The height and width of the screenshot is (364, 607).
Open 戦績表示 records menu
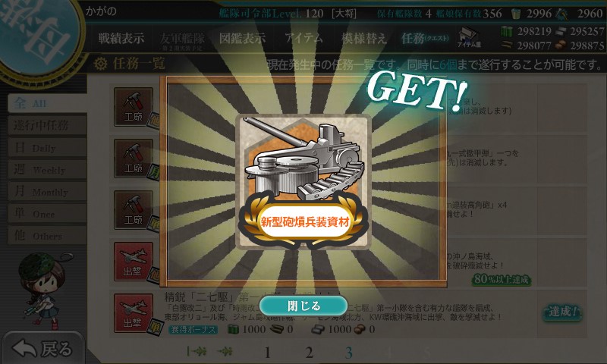click(121, 38)
